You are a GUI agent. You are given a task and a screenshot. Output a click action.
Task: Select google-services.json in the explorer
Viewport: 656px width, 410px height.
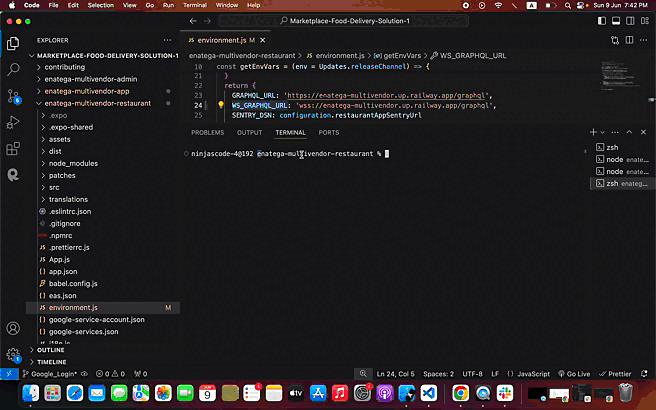(83, 331)
